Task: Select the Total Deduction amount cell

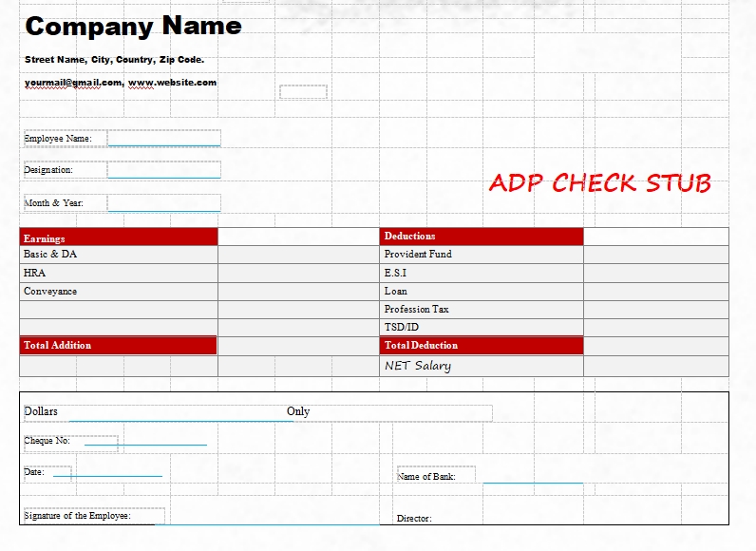Action: tap(655, 346)
